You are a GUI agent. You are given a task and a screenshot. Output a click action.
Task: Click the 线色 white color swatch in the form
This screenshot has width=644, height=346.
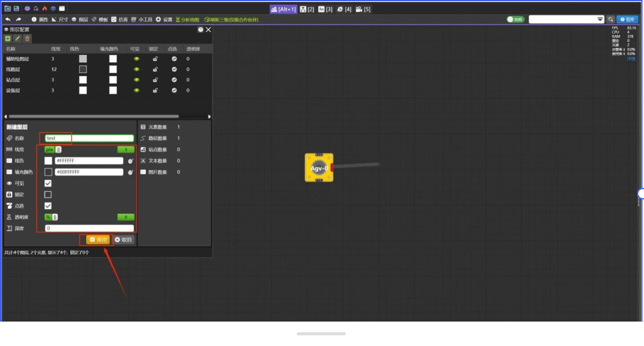coord(48,161)
